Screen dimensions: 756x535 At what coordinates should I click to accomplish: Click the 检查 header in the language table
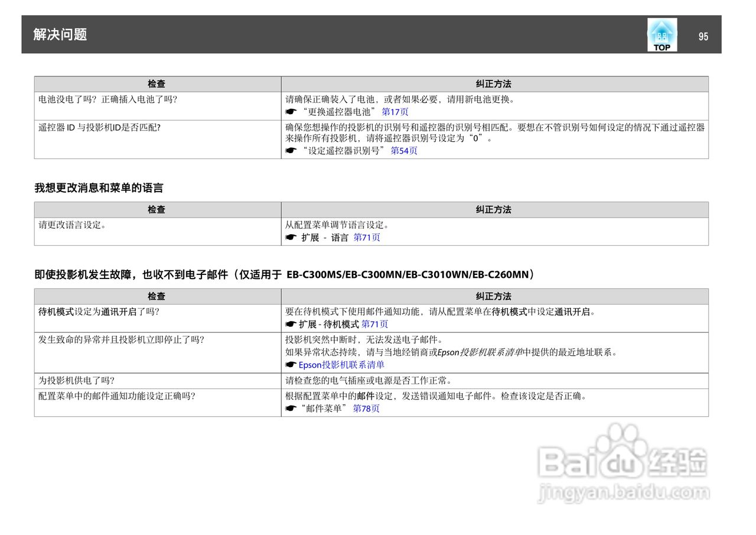pyautogui.click(x=157, y=210)
